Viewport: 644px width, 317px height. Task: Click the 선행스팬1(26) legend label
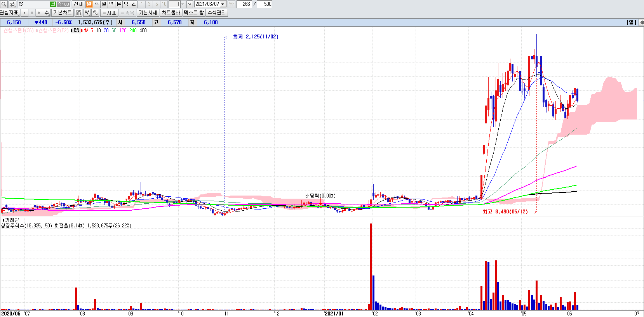click(18, 30)
